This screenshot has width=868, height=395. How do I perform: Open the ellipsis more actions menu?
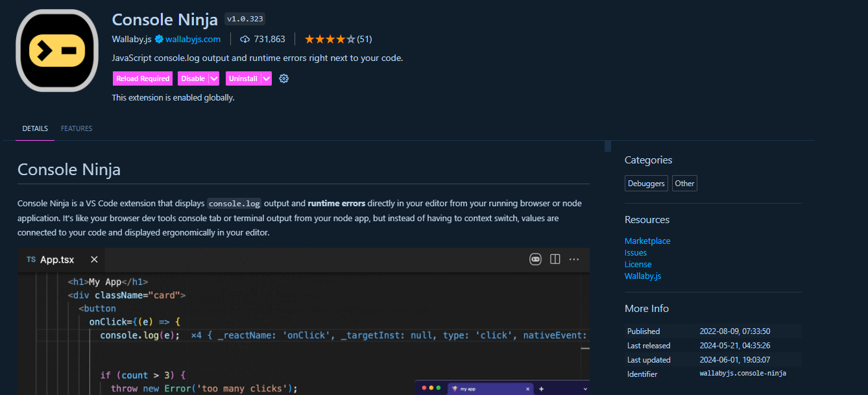574,259
